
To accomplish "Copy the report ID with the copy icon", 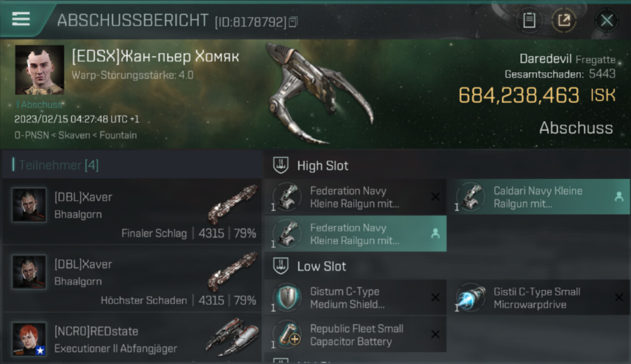I will [293, 22].
